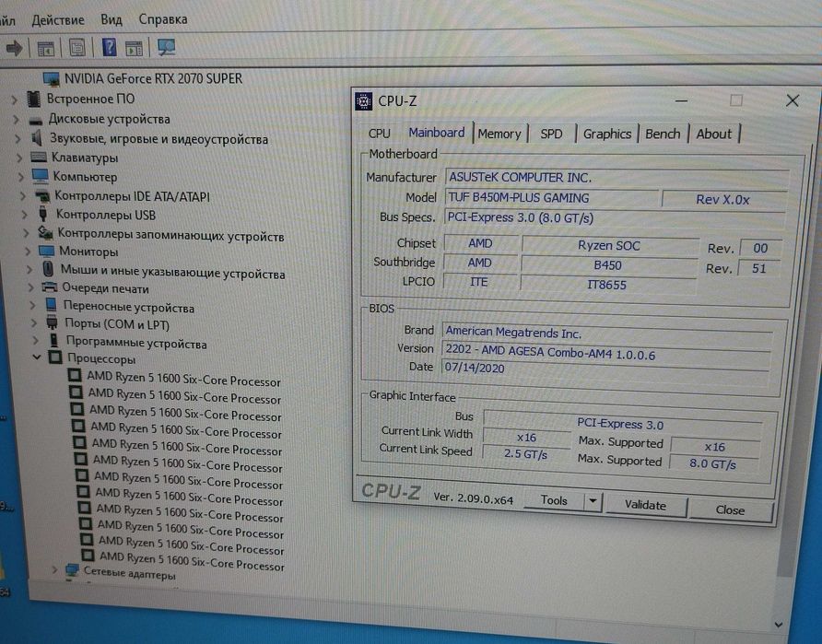Click the printer icon for Очереди печати
This screenshot has height=644, width=822.
tap(49, 287)
